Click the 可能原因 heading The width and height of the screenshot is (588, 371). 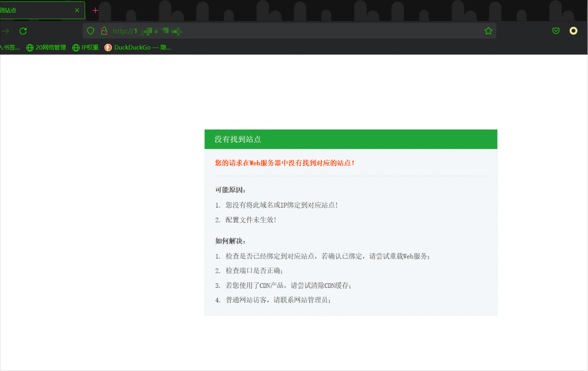[231, 190]
